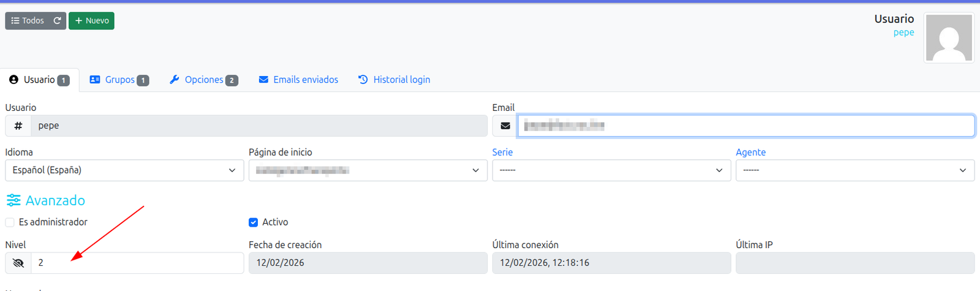The image size is (980, 291).
Task: Switch to the Grupos tab
Action: point(119,80)
